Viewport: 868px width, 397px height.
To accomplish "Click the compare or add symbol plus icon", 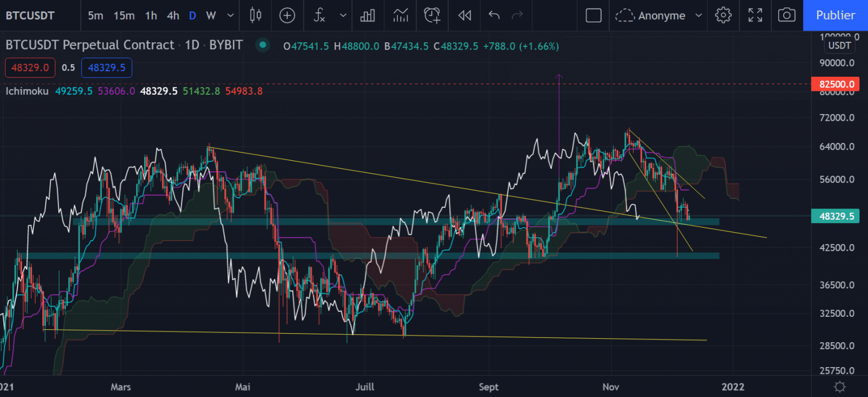I will point(287,15).
